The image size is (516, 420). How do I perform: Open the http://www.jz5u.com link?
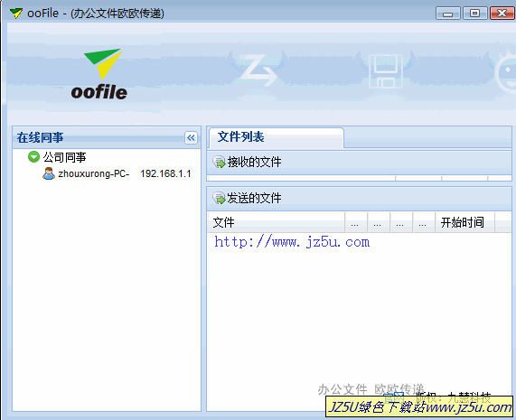click(x=292, y=242)
